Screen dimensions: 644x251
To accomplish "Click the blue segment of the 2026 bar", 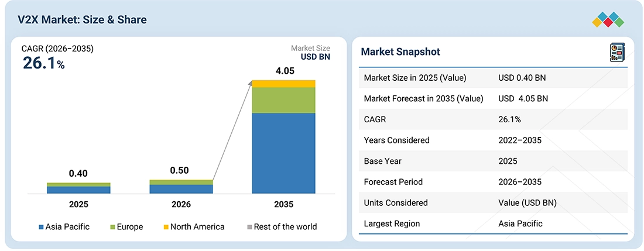I will coord(181,188).
